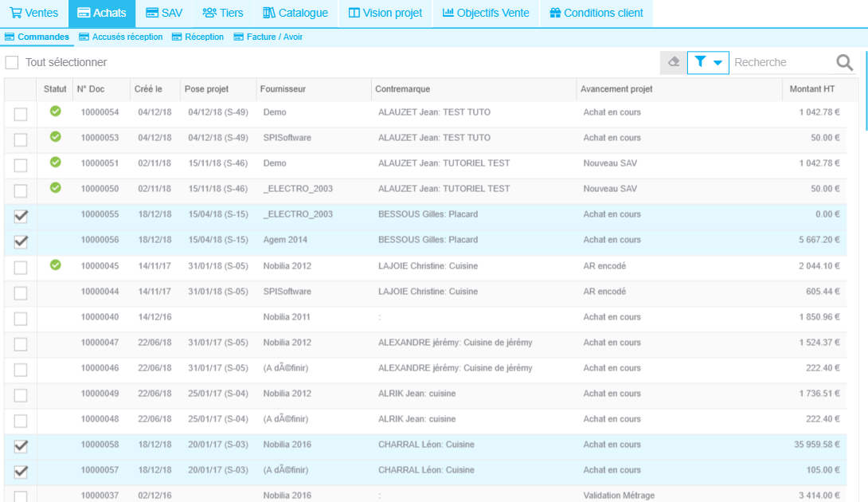Sort by the Fournisseur column header
This screenshot has width=868, height=502.
(x=313, y=89)
